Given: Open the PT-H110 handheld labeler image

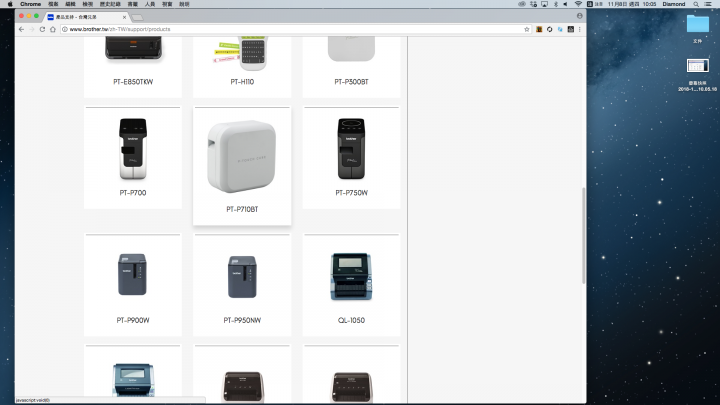Looking at the screenshot, I should 241,53.
